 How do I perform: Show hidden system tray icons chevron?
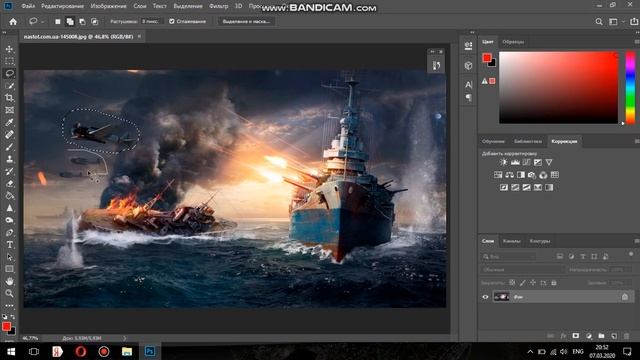point(530,351)
